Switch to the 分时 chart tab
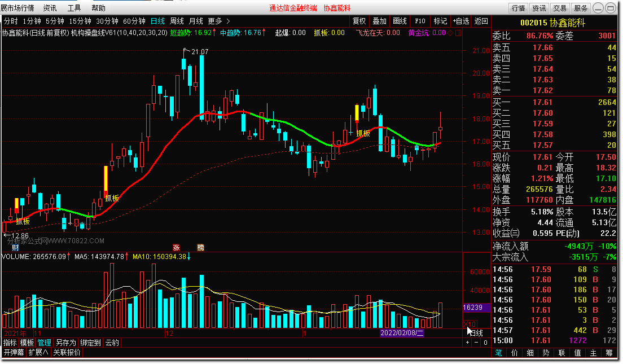 [11, 21]
